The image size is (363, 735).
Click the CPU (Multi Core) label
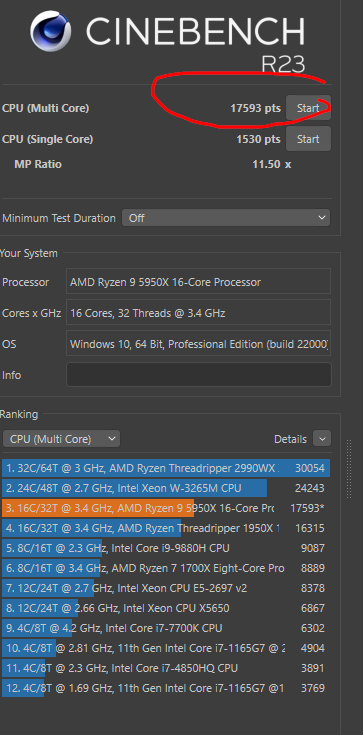coord(45,108)
